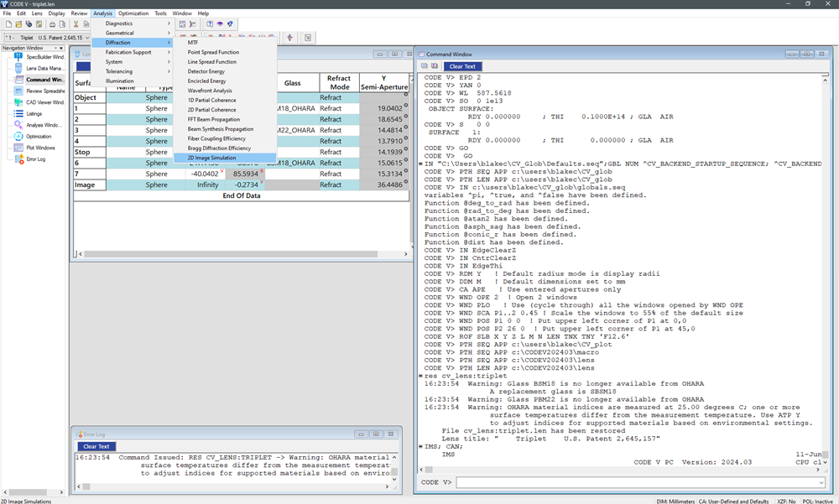Select 2D Image Simulation
This screenshot has height=504, width=839.
pos(225,158)
